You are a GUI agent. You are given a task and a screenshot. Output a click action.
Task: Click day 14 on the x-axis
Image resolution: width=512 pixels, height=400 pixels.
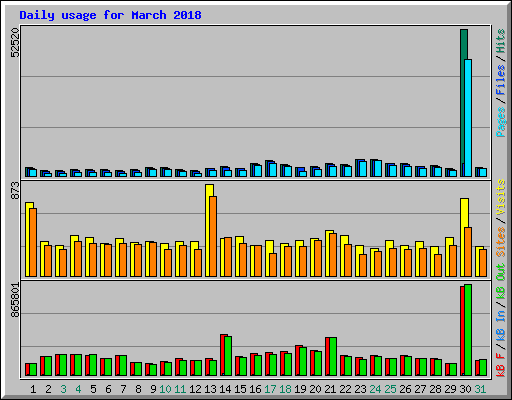[x=225, y=389]
